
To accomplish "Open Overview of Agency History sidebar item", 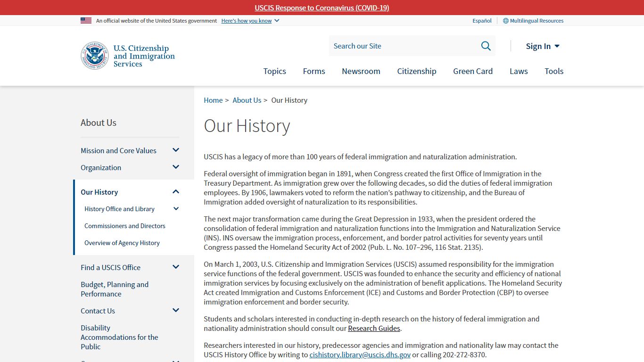I will pyautogui.click(x=122, y=243).
